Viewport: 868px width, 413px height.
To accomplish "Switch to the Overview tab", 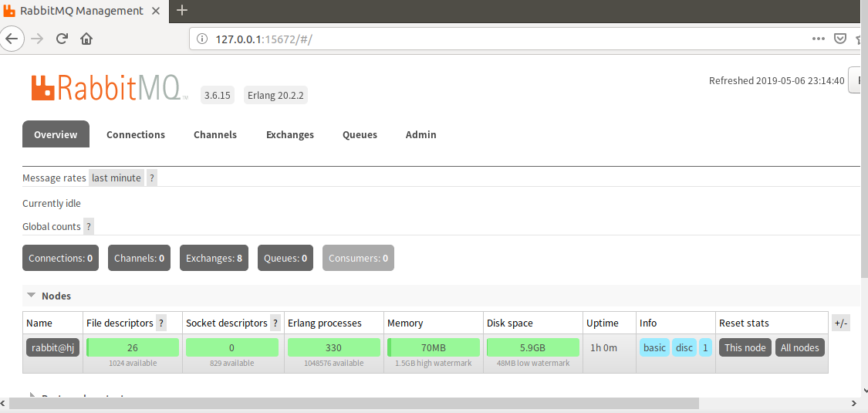I will click(56, 134).
